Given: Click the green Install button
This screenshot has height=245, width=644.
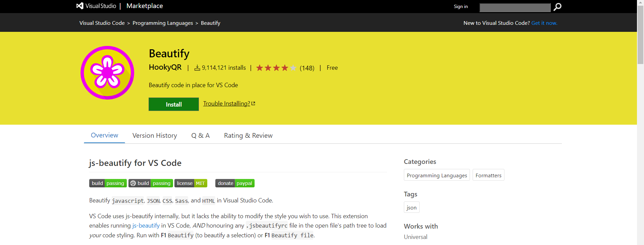Looking at the screenshot, I should pyautogui.click(x=174, y=104).
